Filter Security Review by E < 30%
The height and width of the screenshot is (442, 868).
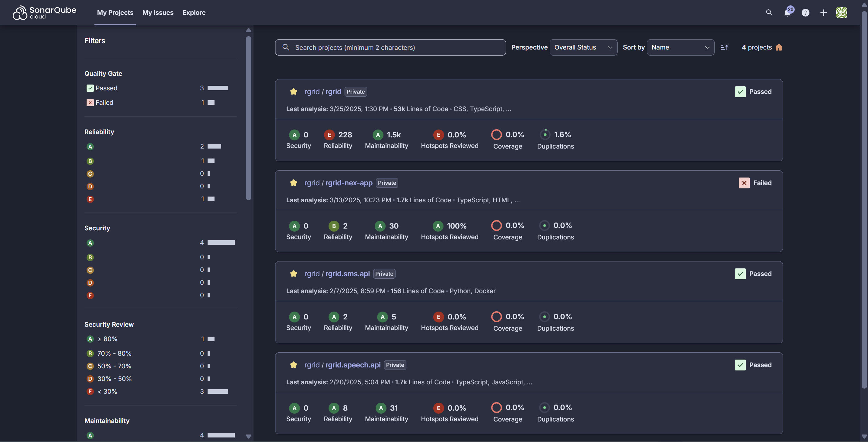point(161,392)
